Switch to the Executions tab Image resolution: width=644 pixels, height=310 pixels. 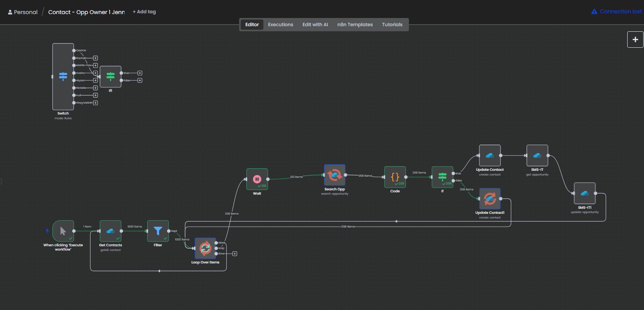280,25
